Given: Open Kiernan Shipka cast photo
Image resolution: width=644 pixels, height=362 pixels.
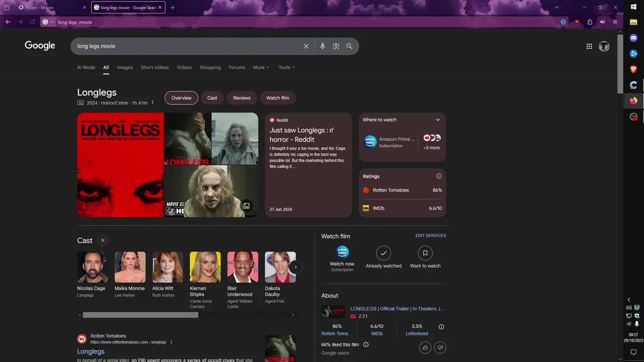Looking at the screenshot, I should coord(205,267).
